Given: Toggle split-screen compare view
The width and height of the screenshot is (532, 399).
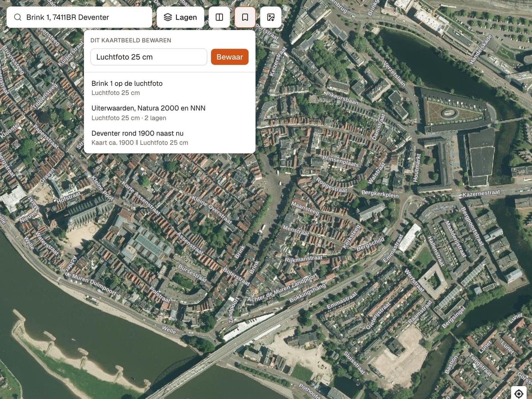Looking at the screenshot, I should (x=219, y=17).
